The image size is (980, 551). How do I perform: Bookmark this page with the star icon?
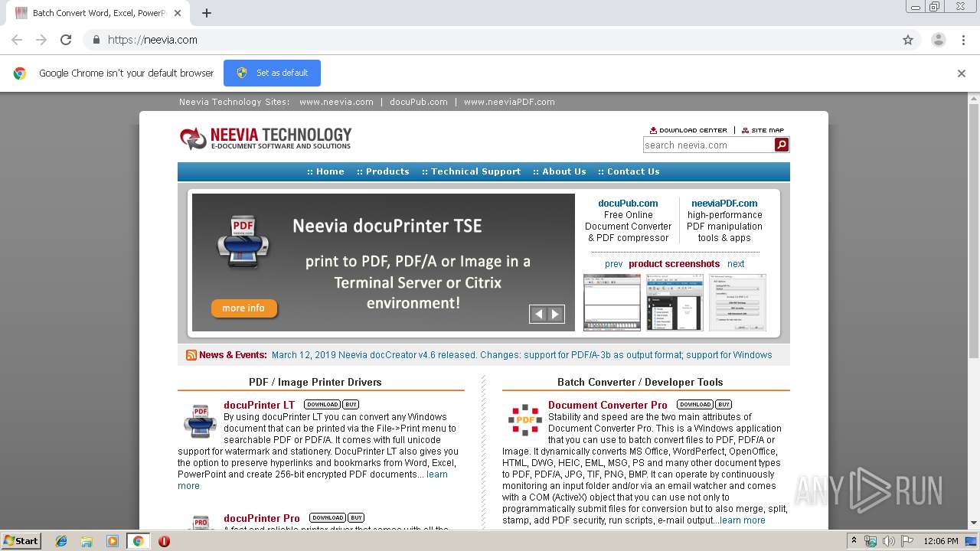pyautogui.click(x=908, y=40)
